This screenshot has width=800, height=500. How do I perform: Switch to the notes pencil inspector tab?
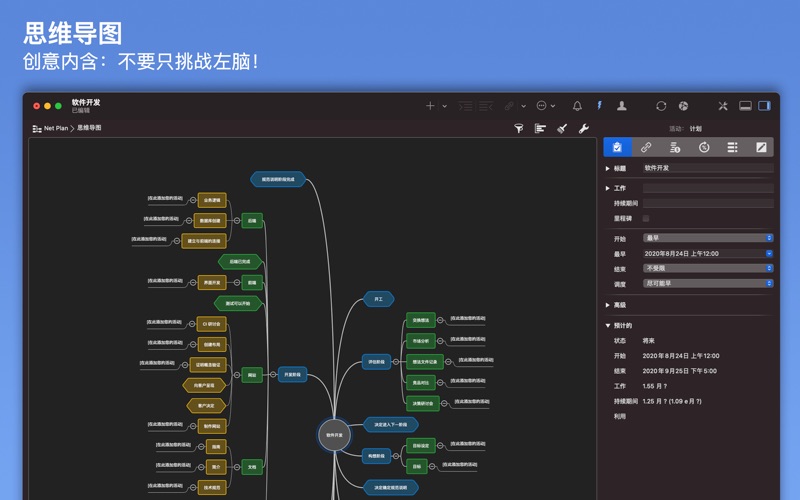point(761,148)
